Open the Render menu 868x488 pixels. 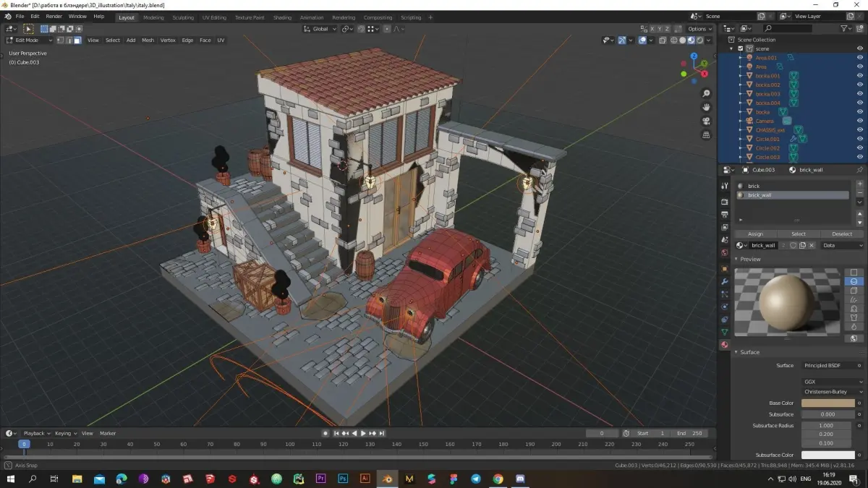[x=54, y=16]
